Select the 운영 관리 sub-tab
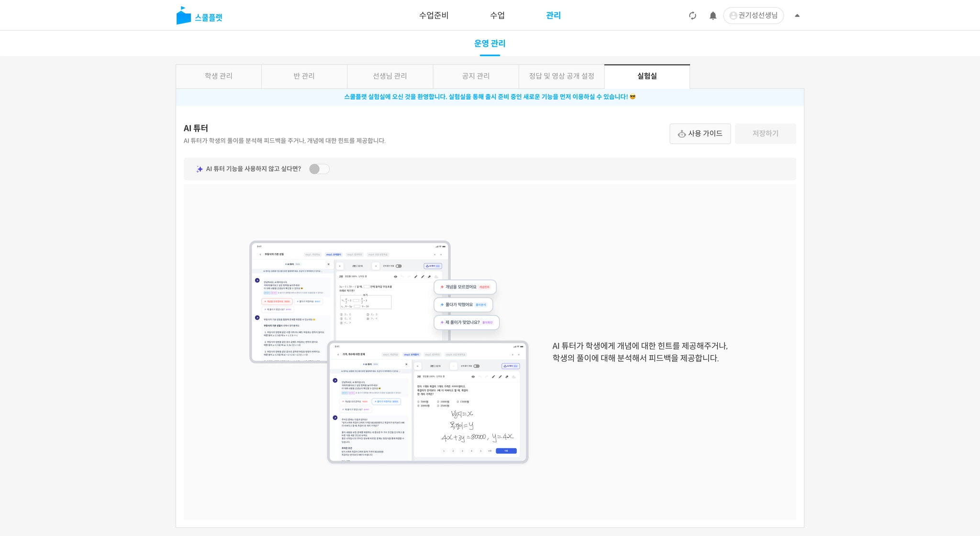The image size is (980, 536). (x=490, y=44)
